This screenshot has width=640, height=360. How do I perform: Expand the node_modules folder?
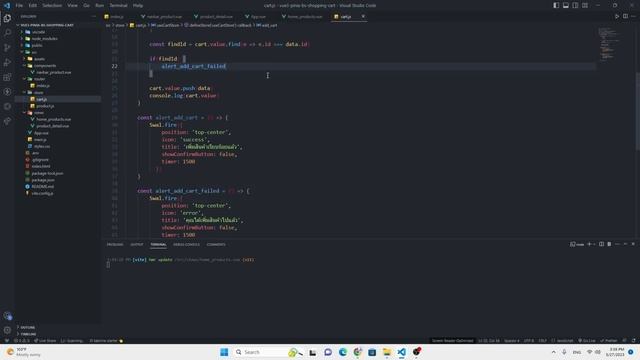44,38
